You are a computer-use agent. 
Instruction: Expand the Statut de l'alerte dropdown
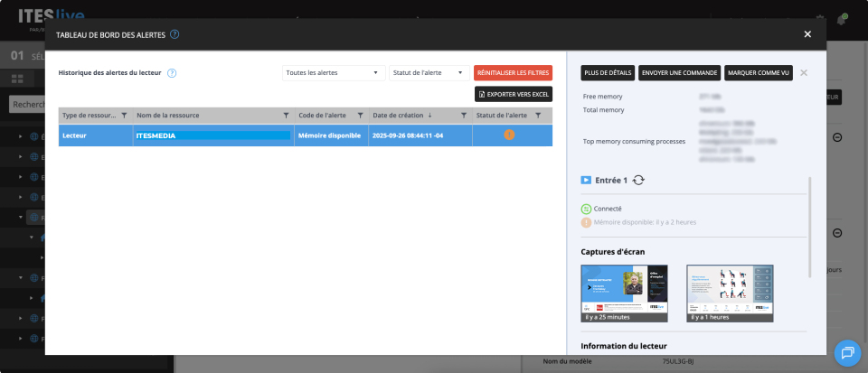coord(429,73)
